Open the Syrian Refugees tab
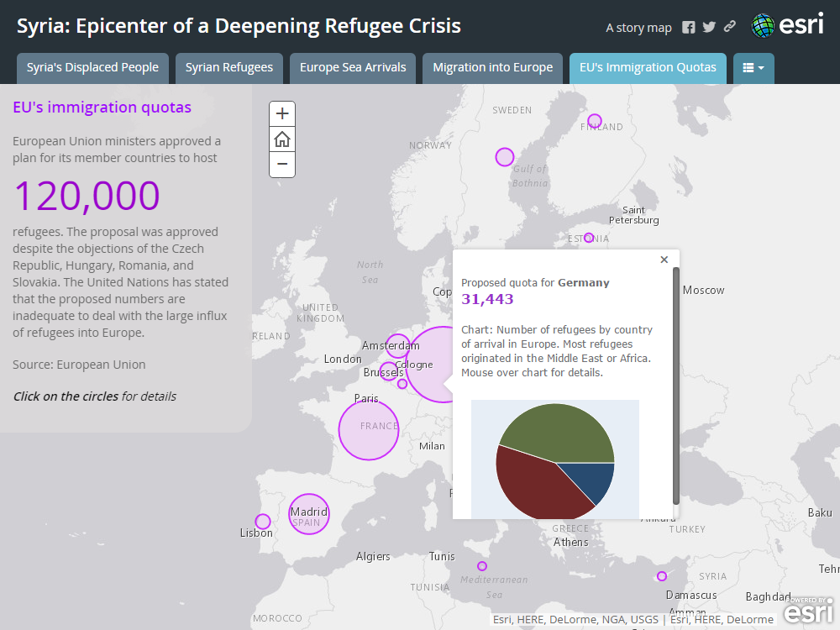 pyautogui.click(x=229, y=68)
